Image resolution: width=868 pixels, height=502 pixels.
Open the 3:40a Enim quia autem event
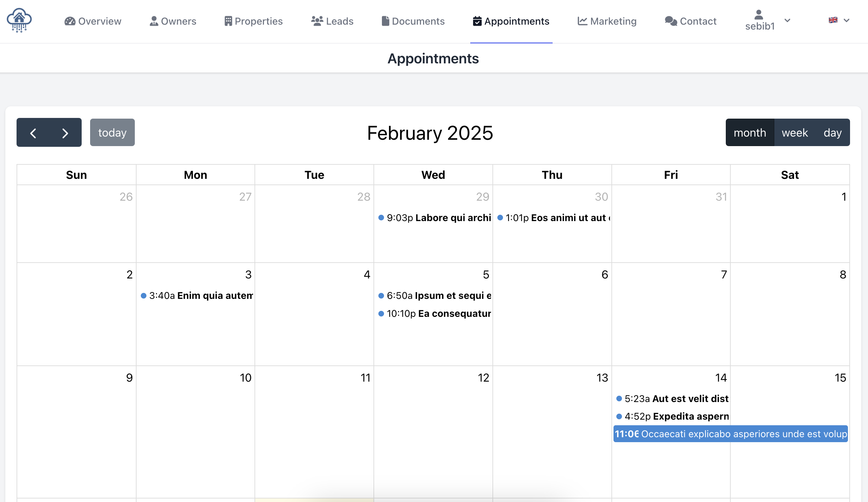[x=196, y=295]
